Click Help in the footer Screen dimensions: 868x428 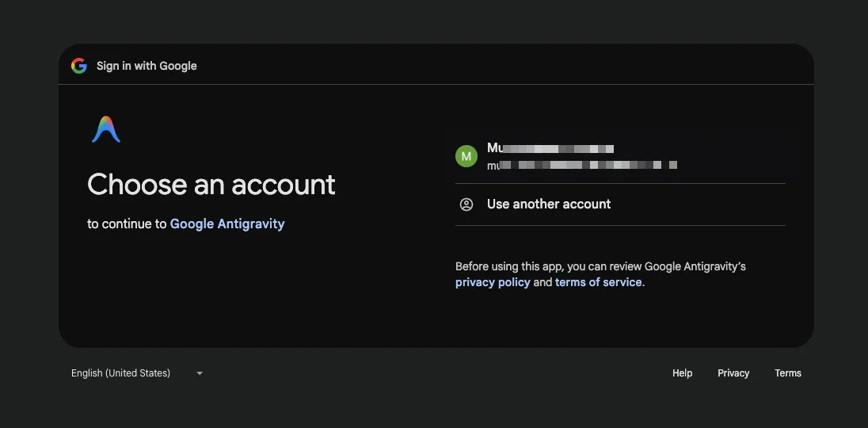[682, 373]
